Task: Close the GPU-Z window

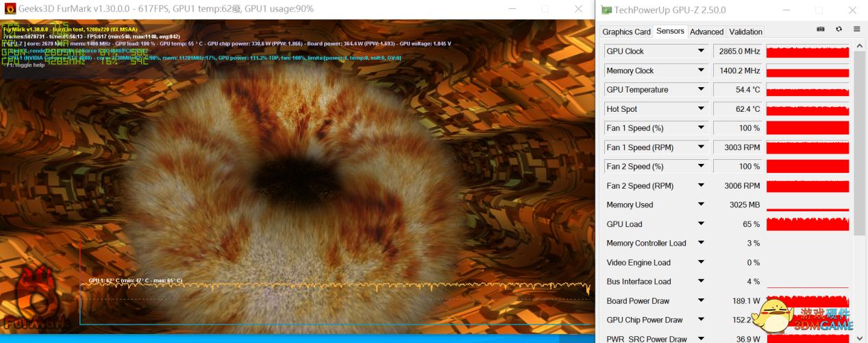Action: point(852,10)
